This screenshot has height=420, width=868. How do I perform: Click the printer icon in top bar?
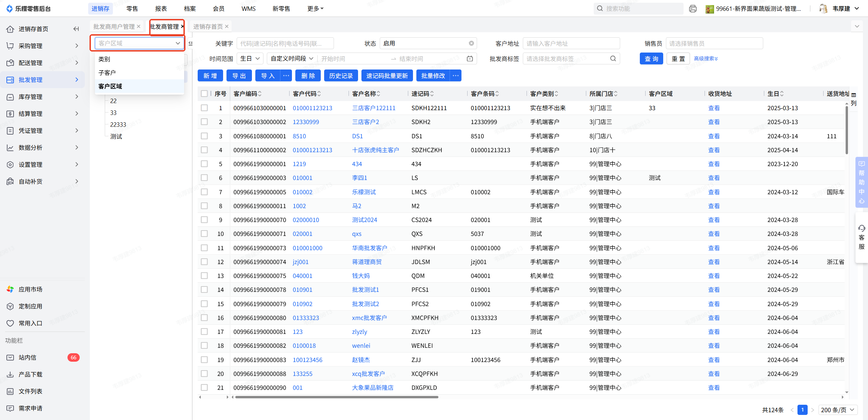point(693,9)
